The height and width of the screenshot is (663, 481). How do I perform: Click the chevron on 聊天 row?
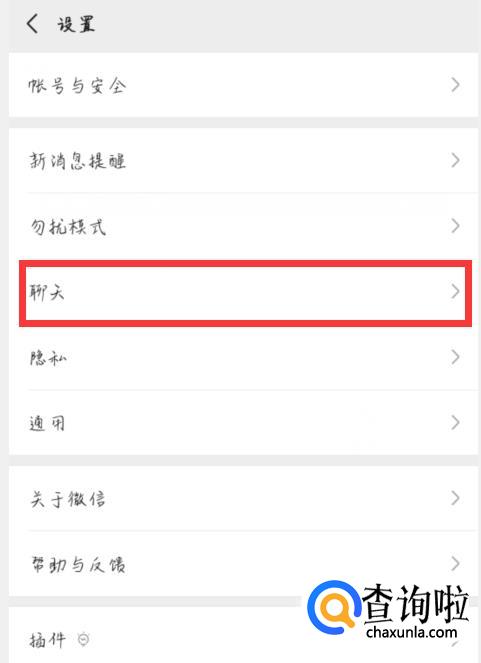pyautogui.click(x=455, y=291)
